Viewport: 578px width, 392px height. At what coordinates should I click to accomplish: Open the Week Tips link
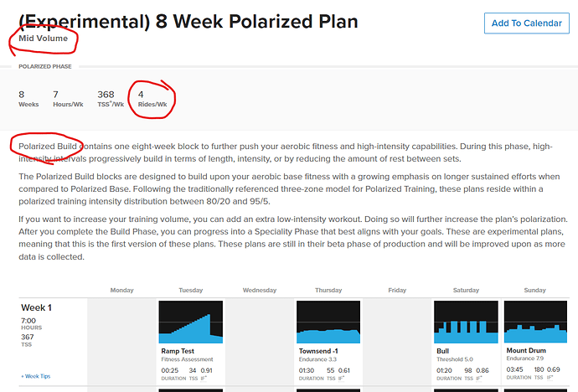click(x=36, y=376)
